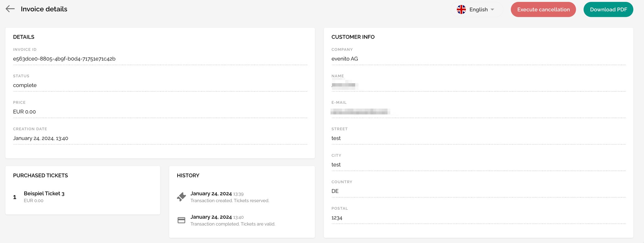The height and width of the screenshot is (243, 644).
Task: Expand the English language chevron
Action: 493,10
